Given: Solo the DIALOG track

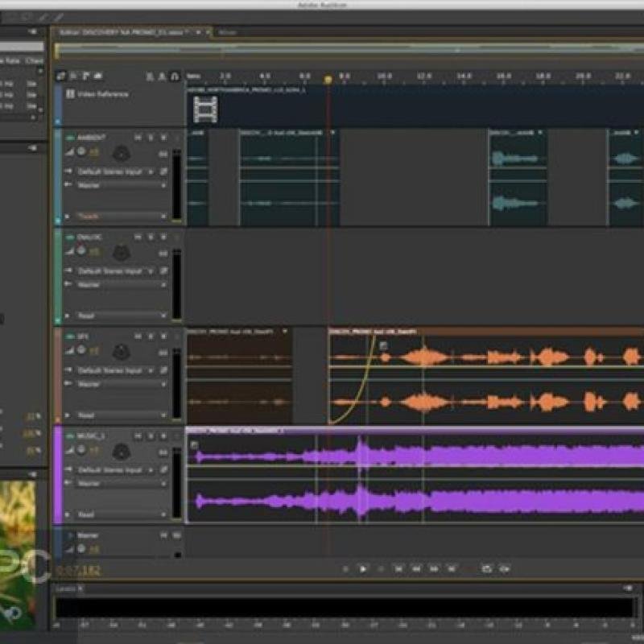Looking at the screenshot, I should tap(151, 237).
